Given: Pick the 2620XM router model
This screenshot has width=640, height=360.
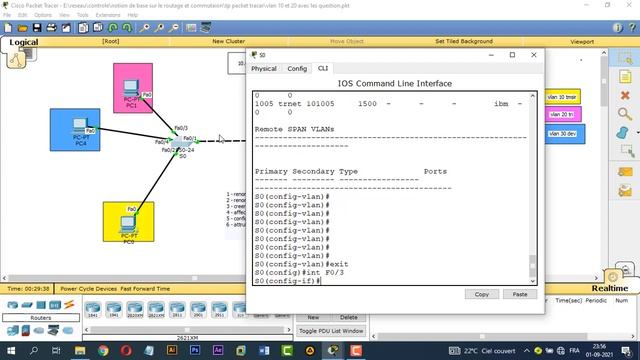Looking at the screenshot, I should [135, 310].
